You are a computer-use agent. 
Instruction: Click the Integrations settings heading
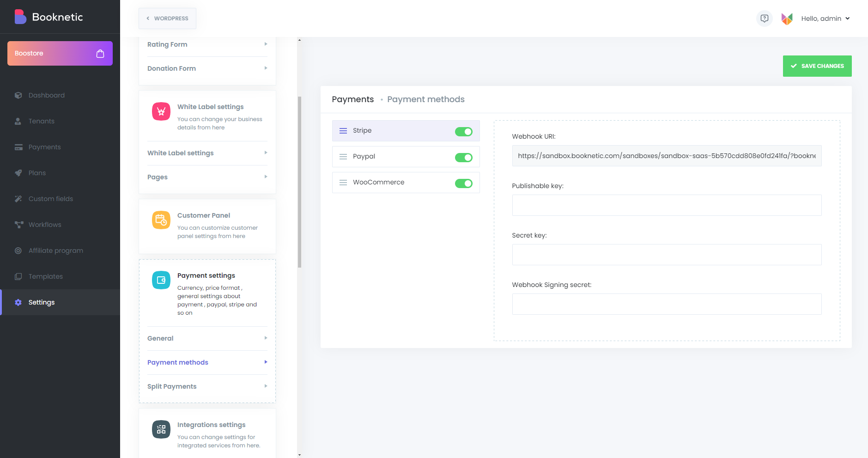tap(211, 425)
